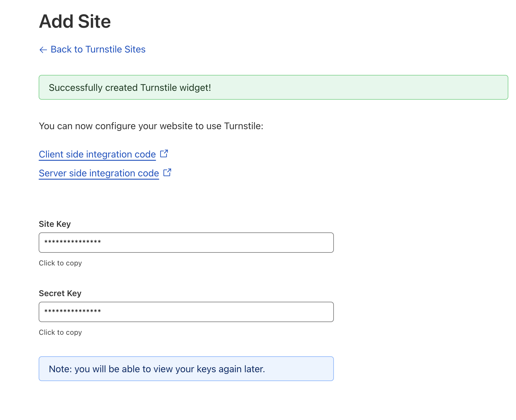516x420 pixels.
Task: Open Client side integration code link
Action: click(97, 154)
